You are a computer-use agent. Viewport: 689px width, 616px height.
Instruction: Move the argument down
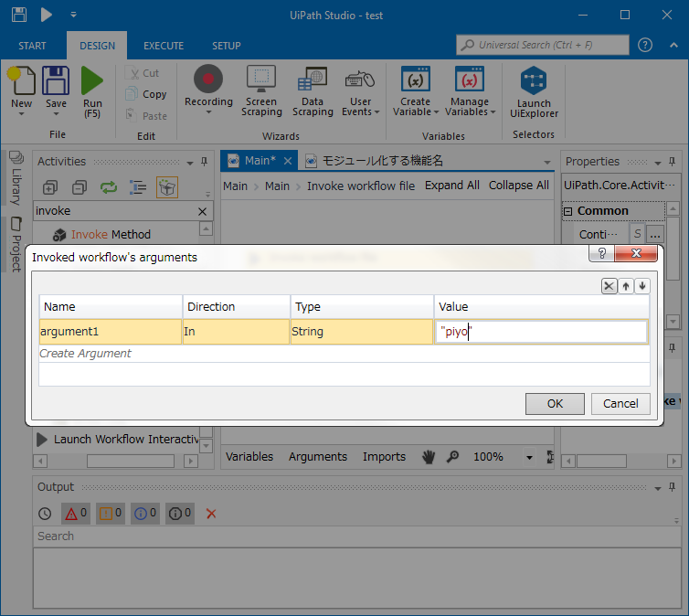(642, 286)
